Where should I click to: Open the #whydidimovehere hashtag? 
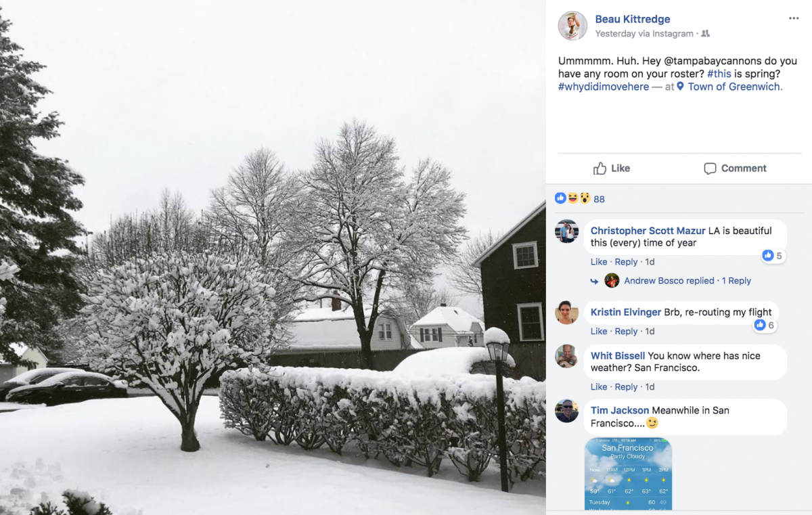(x=604, y=87)
